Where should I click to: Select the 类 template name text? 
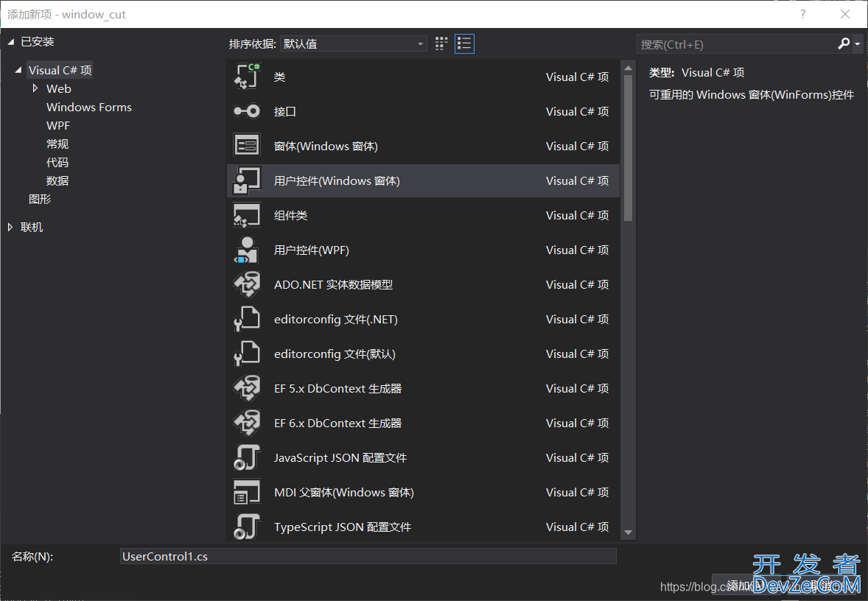(279, 77)
